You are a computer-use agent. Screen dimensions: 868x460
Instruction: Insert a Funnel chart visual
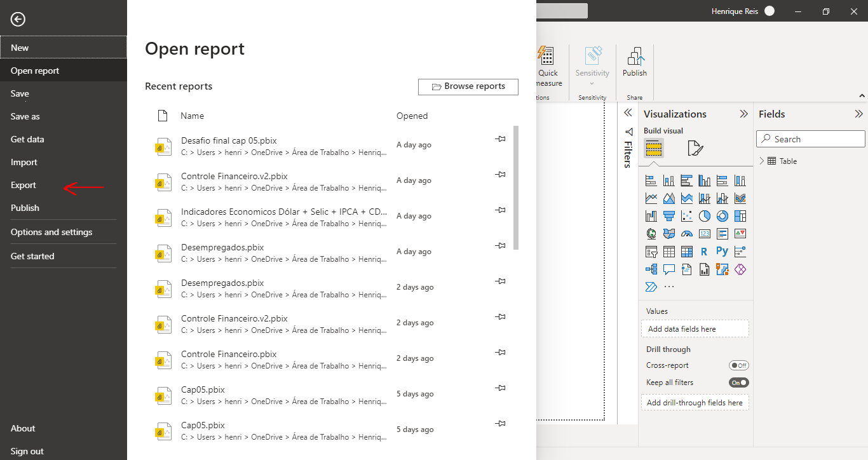668,217
